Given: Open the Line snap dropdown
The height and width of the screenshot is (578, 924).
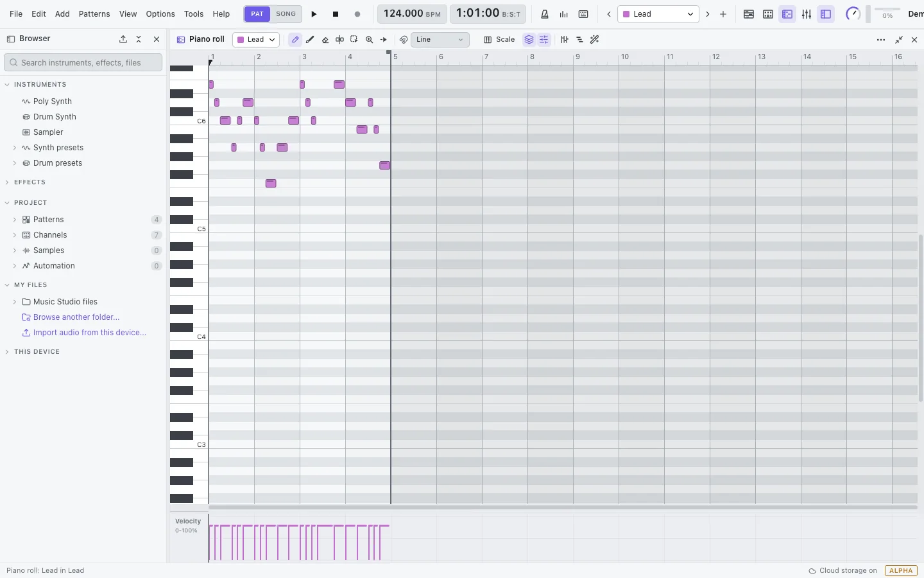Looking at the screenshot, I should click(x=440, y=40).
